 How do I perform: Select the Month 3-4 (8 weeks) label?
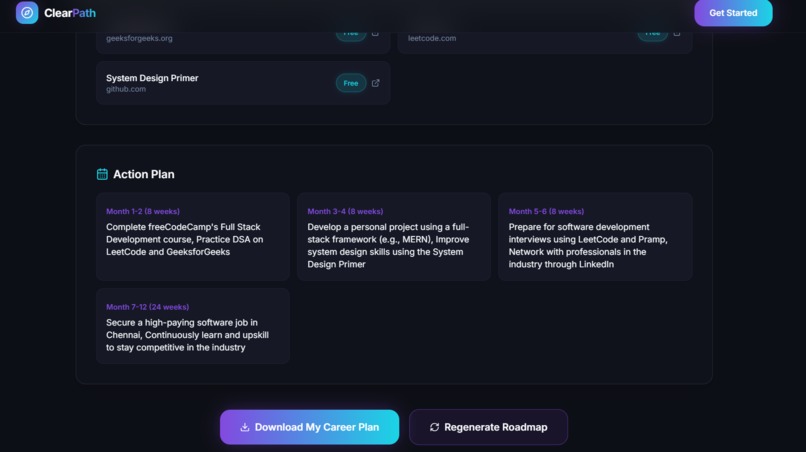coord(345,211)
